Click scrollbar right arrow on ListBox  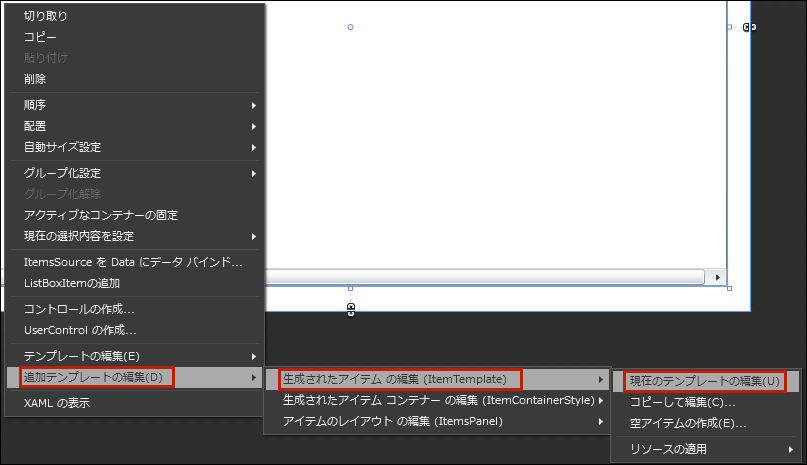[717, 278]
